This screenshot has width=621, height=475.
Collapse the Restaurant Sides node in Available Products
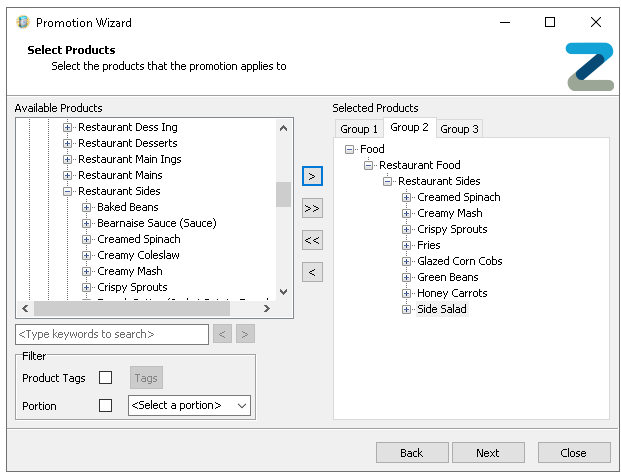point(68,191)
